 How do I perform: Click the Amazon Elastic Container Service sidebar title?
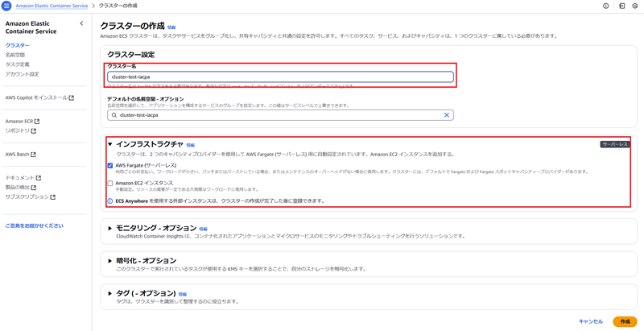click(x=31, y=27)
